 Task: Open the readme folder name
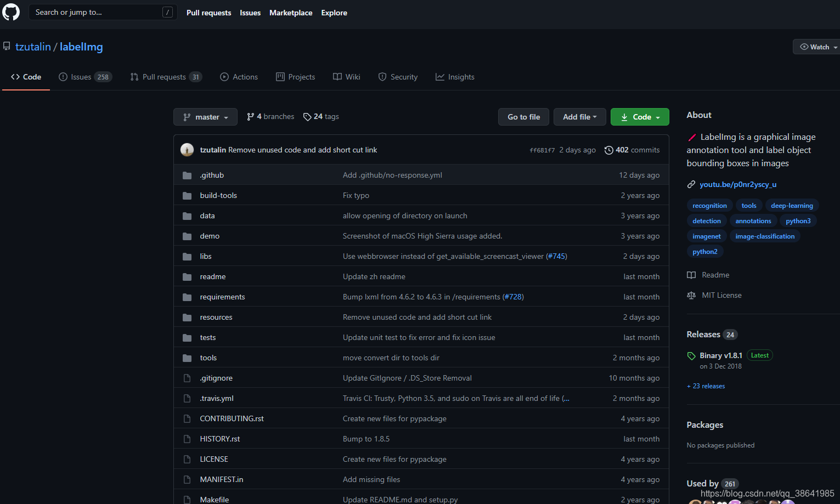[x=213, y=276]
